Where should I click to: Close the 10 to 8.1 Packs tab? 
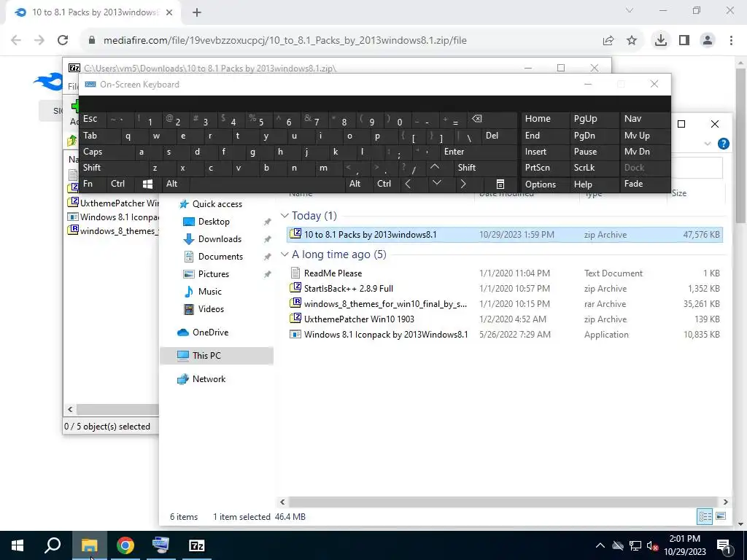(169, 13)
